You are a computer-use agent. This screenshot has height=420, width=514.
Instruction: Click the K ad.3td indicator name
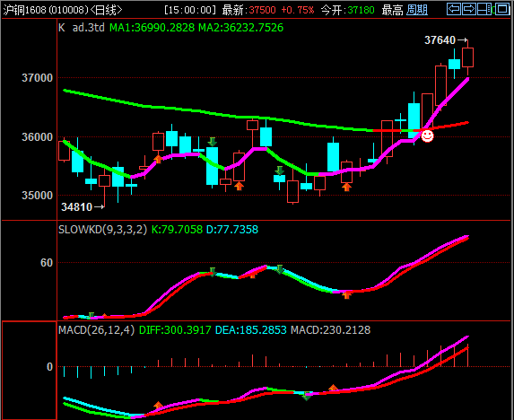[82, 28]
